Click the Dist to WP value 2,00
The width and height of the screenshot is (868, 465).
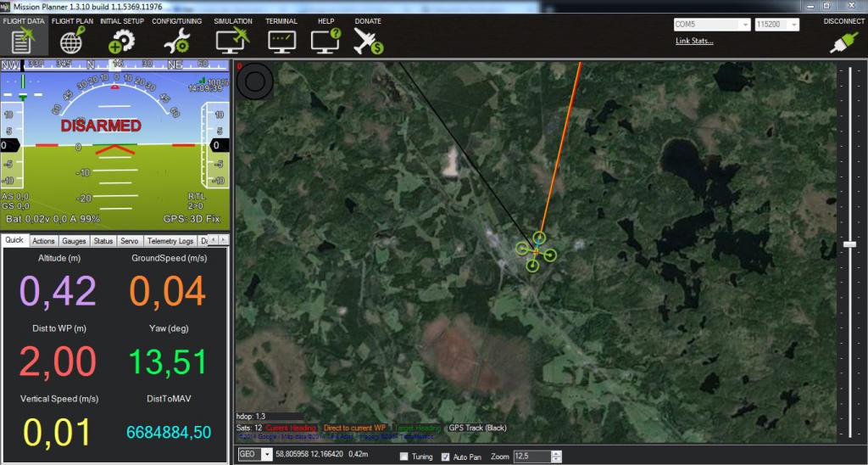[58, 361]
